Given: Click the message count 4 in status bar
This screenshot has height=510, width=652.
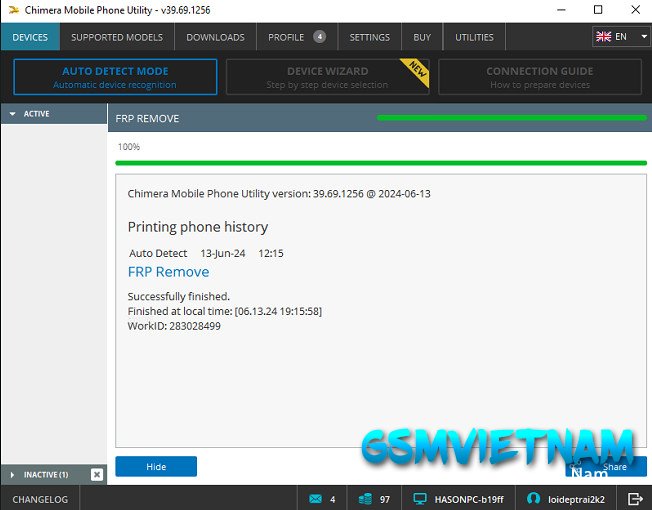Looking at the screenshot, I should coord(333,499).
